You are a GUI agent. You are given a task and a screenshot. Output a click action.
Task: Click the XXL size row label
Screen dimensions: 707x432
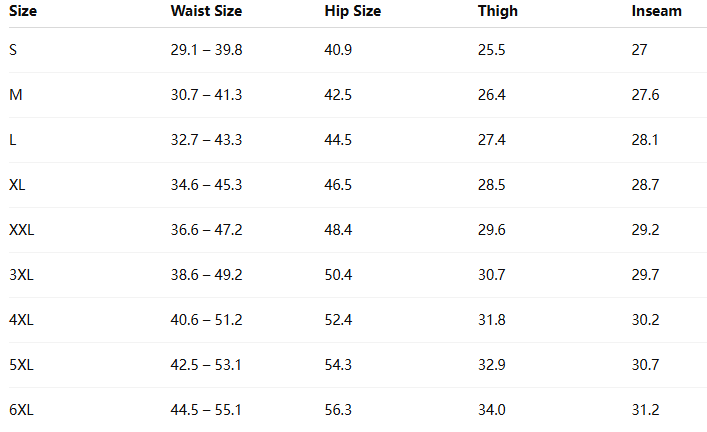pos(22,230)
